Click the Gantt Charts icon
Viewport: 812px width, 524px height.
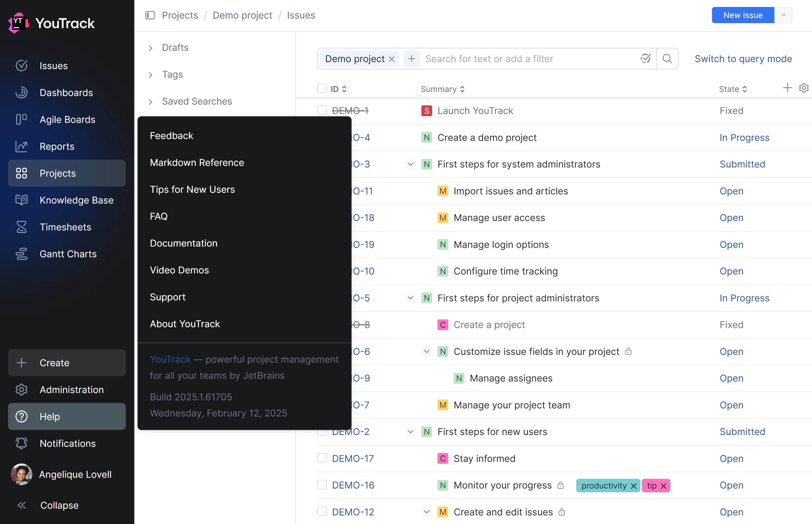pos(22,254)
